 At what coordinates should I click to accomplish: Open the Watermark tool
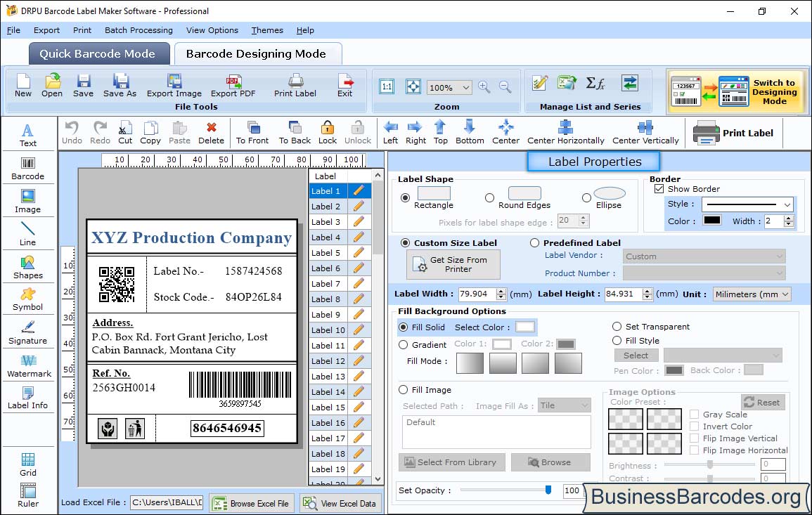[28, 365]
